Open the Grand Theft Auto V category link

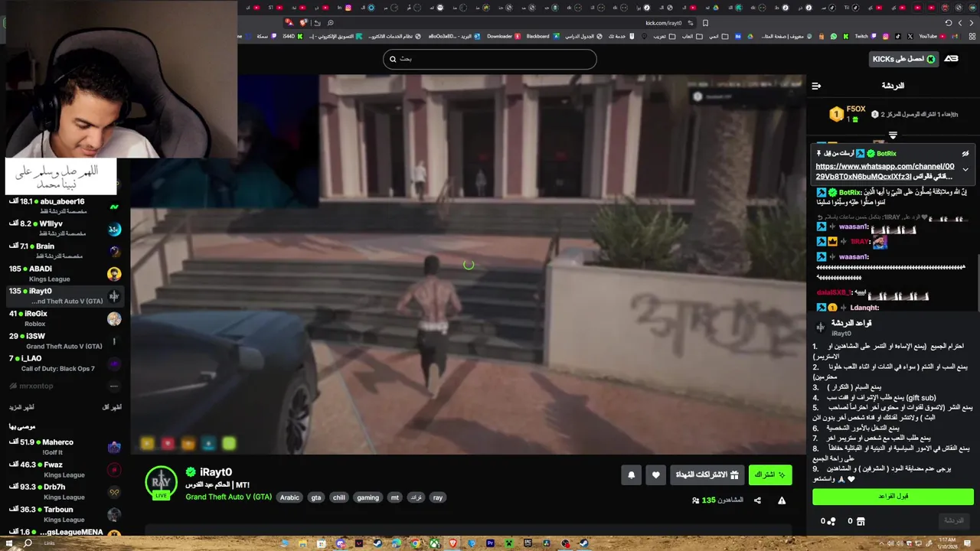(228, 497)
